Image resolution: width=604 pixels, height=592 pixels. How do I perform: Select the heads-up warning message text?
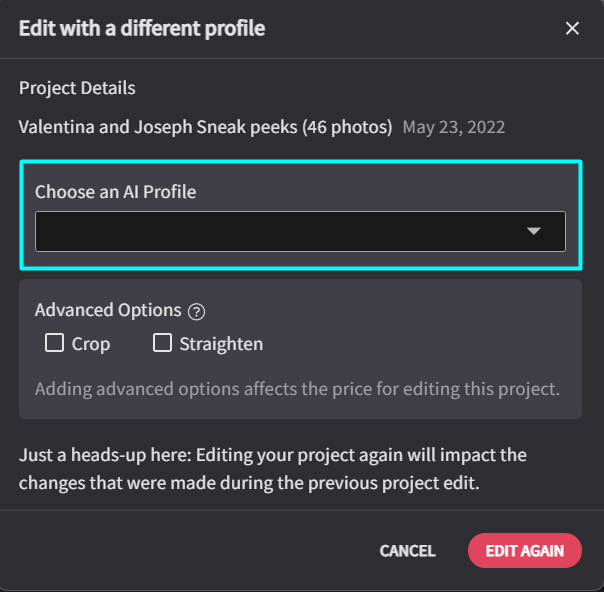coord(273,469)
